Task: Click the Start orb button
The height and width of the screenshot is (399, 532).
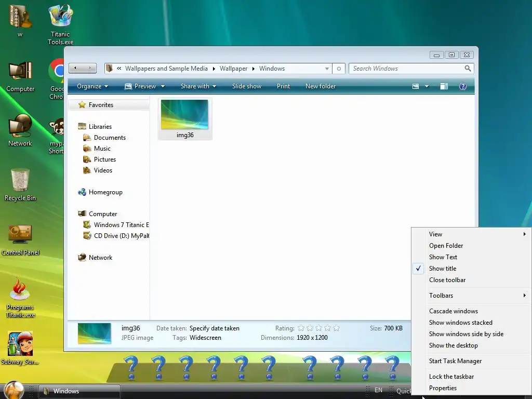Action: coord(14,390)
